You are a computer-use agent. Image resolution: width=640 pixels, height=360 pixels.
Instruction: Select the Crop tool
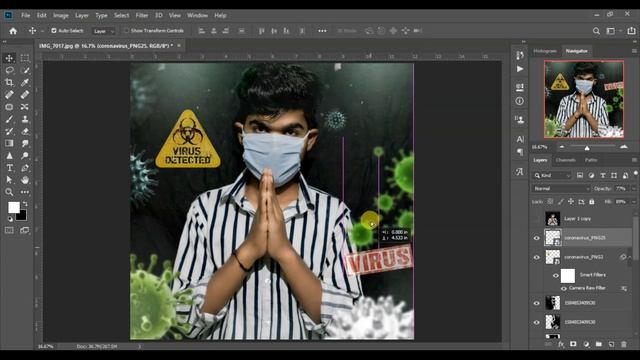point(9,82)
